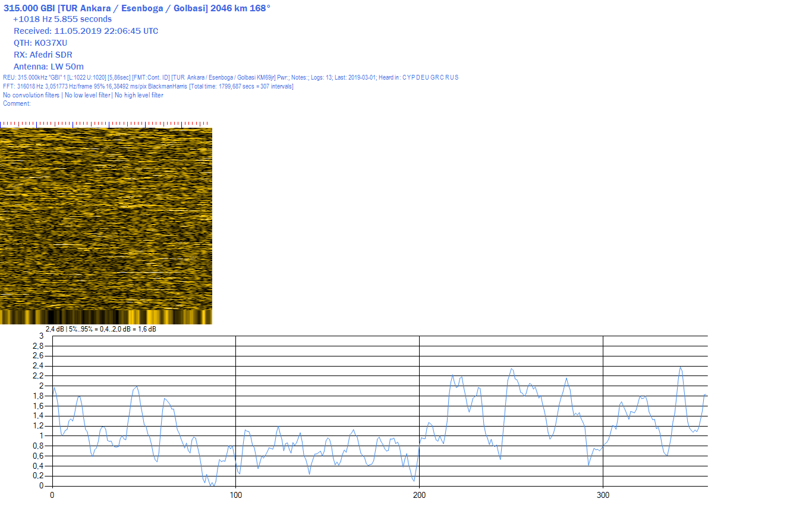Viewport: 812px width, 505px height.
Task: Click the "3" label on the y-axis
Action: [x=42, y=336]
